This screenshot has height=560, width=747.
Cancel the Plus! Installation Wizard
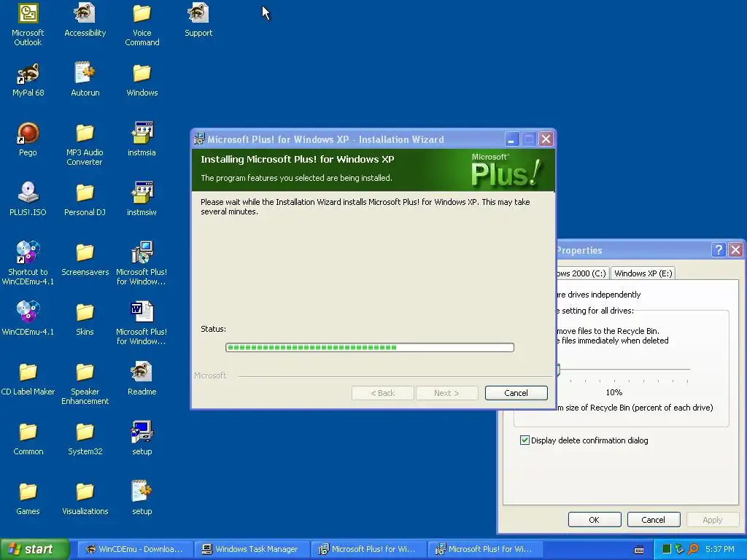516,393
